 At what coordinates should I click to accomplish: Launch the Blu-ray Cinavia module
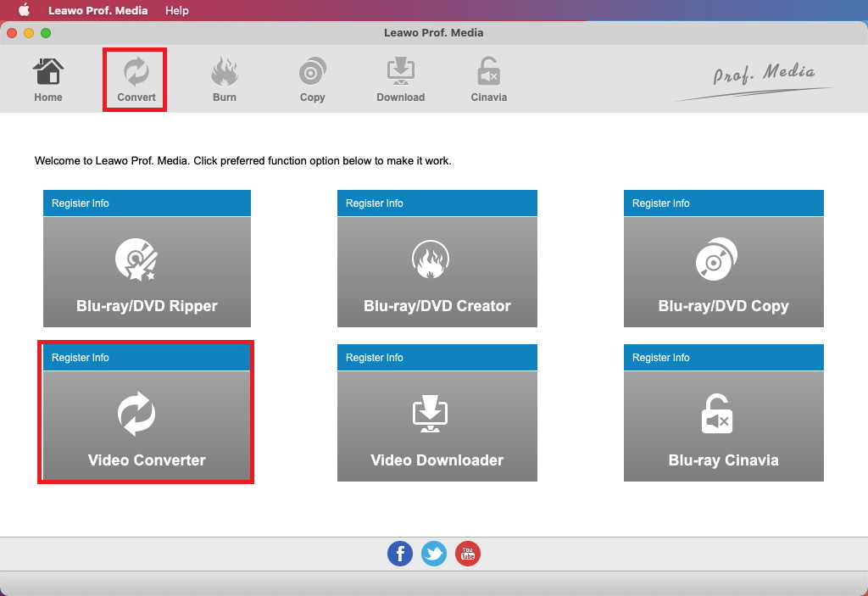(723, 426)
